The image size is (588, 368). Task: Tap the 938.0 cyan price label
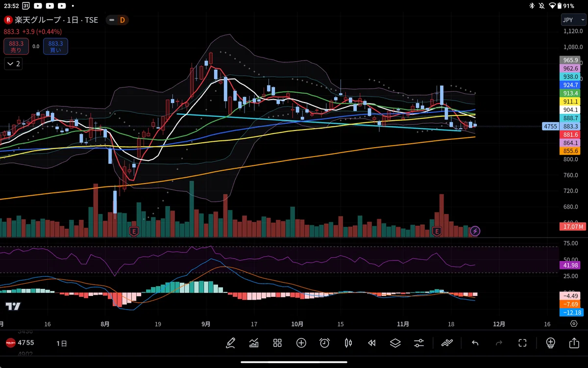coord(571,77)
